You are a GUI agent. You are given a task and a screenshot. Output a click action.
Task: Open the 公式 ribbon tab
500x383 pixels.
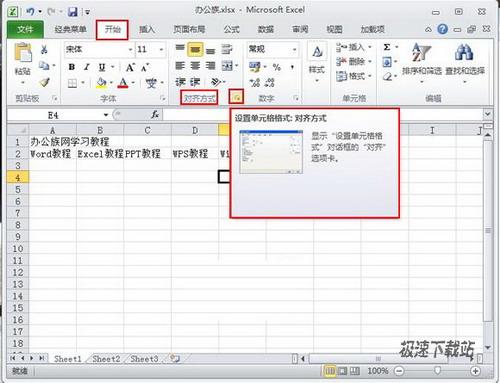pos(231,29)
